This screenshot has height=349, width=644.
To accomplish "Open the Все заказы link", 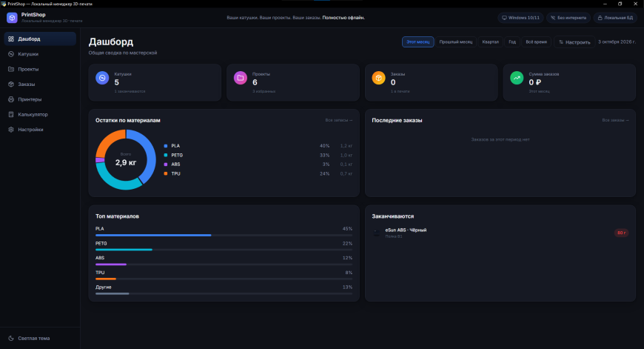I will [615, 121].
